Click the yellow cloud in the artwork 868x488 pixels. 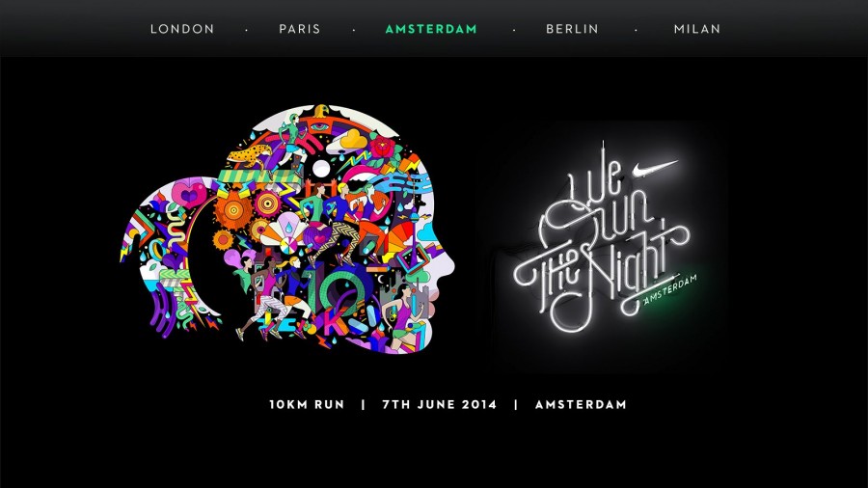click(x=352, y=138)
